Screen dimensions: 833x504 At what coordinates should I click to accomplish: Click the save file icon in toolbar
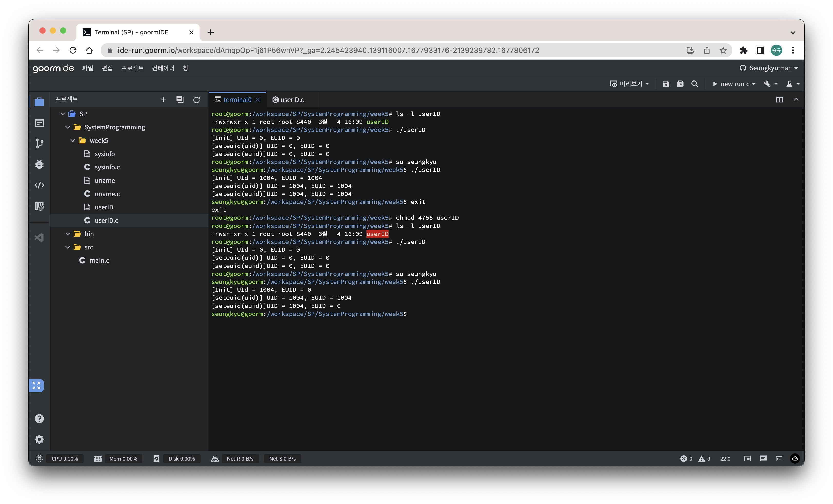tap(666, 84)
